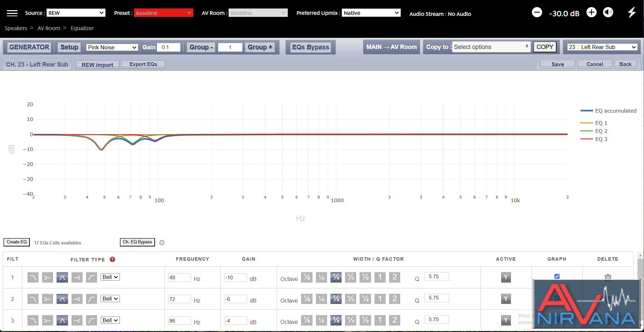Select high-pass filter icon in row 2
The image size is (644, 332).
[91, 299]
